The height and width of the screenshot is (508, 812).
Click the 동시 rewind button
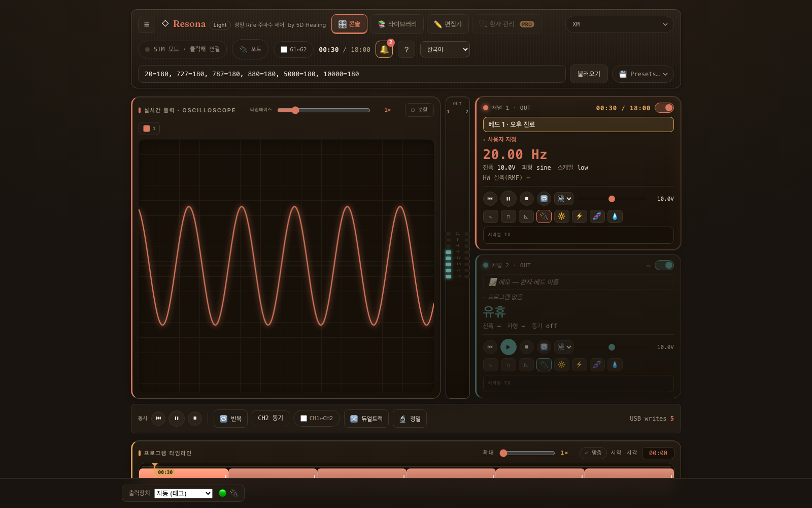click(x=158, y=418)
